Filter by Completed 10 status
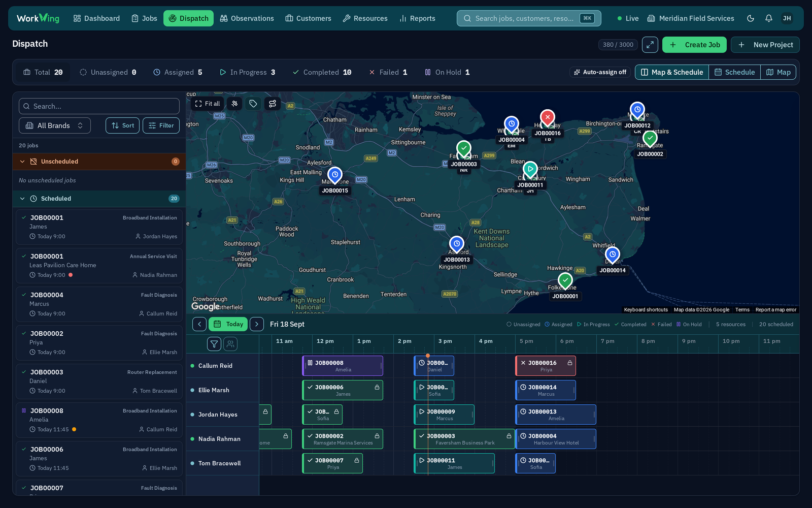The image size is (812, 508). coord(322,72)
